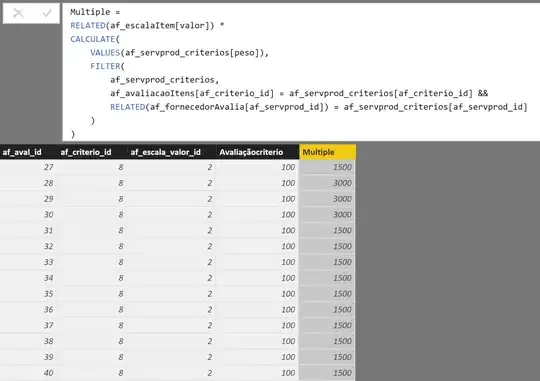Select af_aval_id cell with value 35

[x=29, y=294]
